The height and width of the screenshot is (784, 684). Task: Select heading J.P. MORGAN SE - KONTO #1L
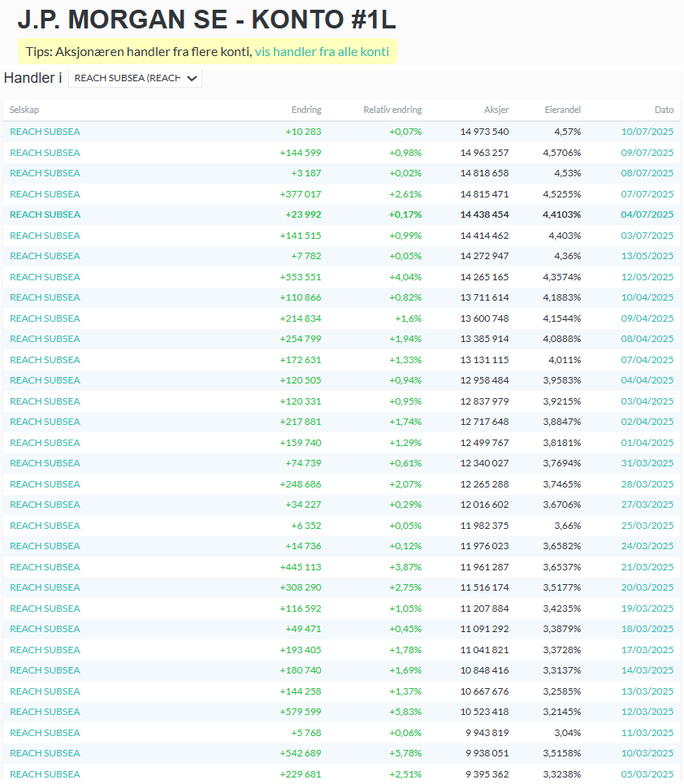coord(207,19)
